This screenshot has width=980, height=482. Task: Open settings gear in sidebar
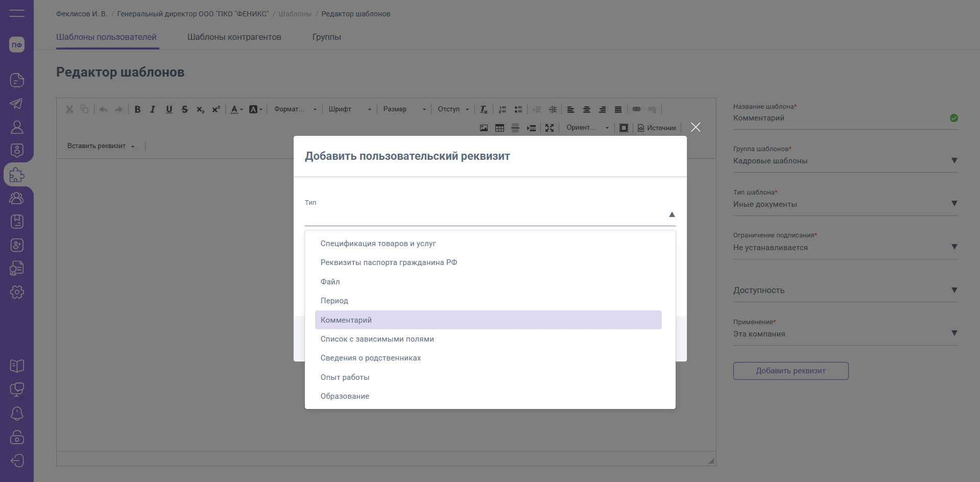(17, 292)
